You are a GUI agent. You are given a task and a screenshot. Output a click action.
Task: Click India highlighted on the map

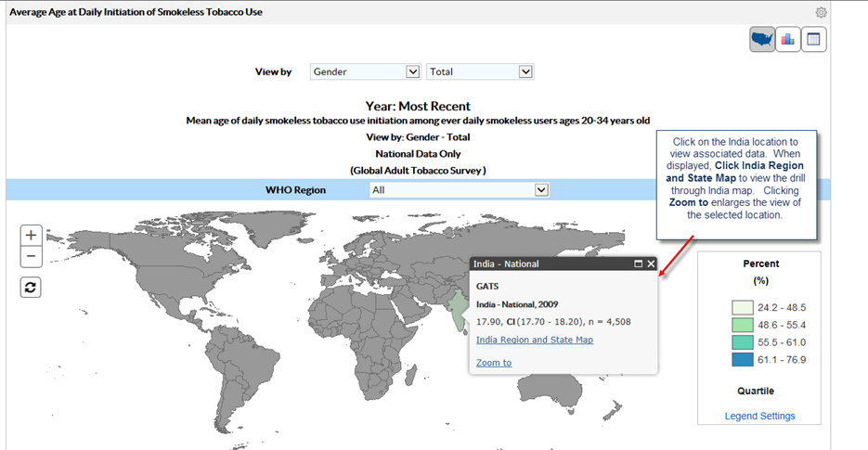457,310
